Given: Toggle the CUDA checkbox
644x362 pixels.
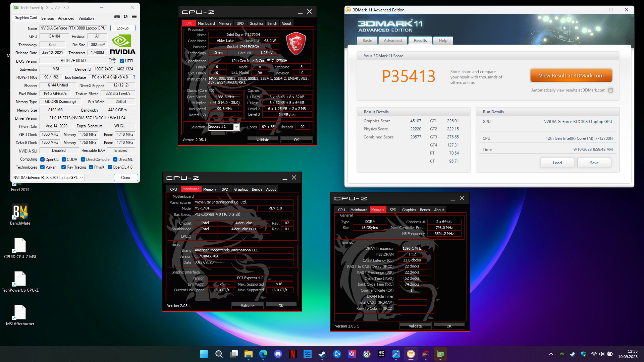Looking at the screenshot, I should (x=64, y=160).
